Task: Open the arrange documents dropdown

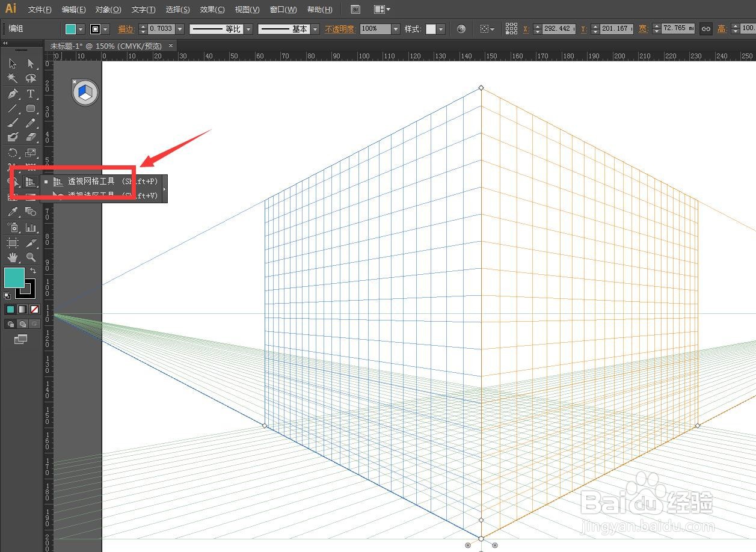Action: (x=382, y=10)
